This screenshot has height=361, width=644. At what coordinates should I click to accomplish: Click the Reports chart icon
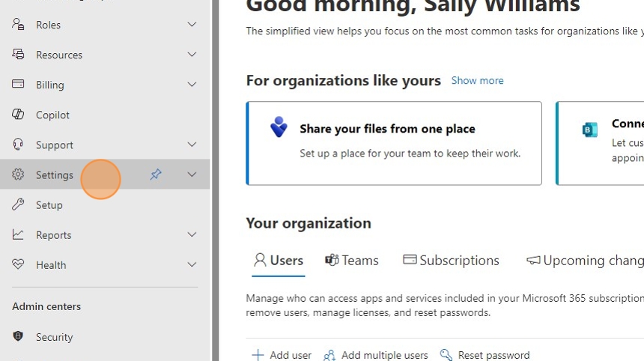coord(18,234)
